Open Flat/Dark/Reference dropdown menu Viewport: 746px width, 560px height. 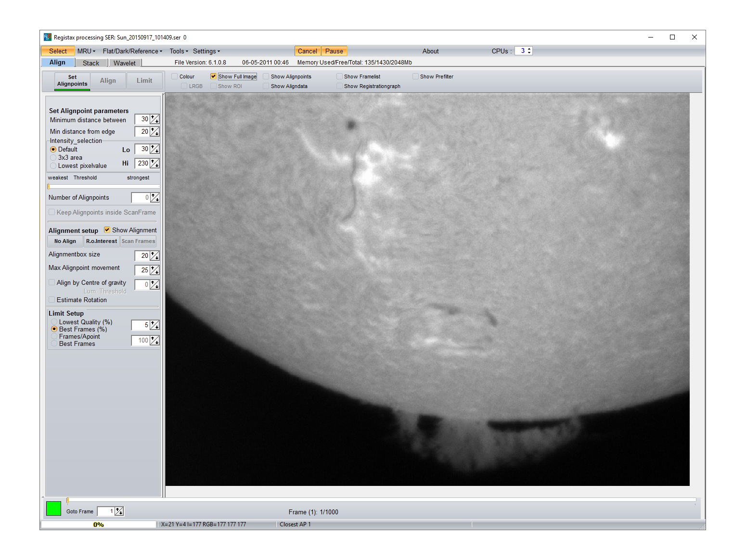tap(132, 51)
